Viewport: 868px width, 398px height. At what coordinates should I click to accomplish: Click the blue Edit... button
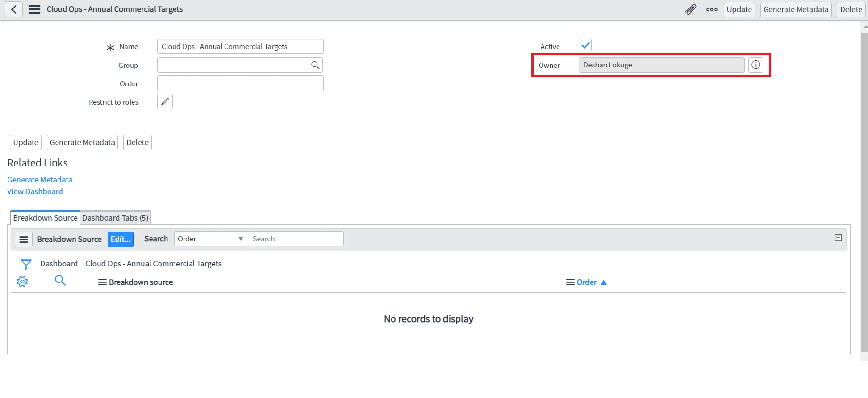[x=120, y=240]
